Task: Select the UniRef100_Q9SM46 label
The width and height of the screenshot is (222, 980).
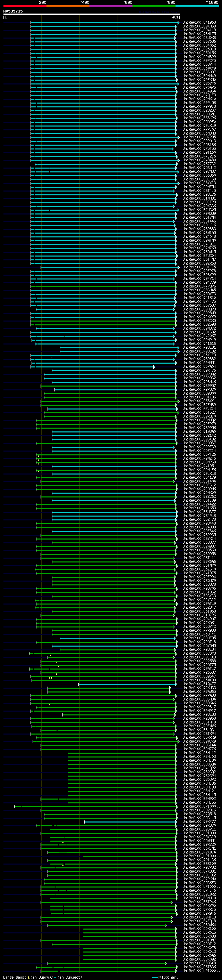Action: tap(199, 382)
